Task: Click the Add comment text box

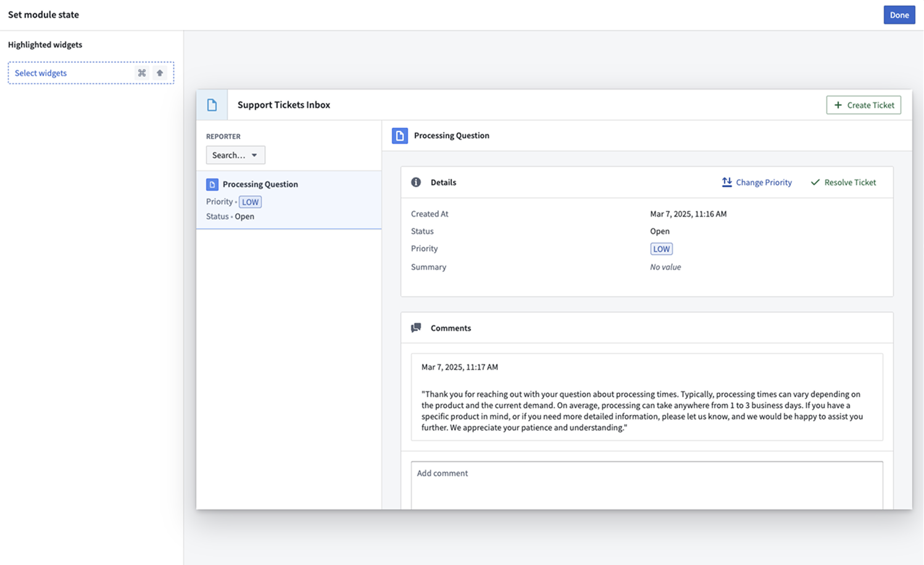Action: pos(647,485)
